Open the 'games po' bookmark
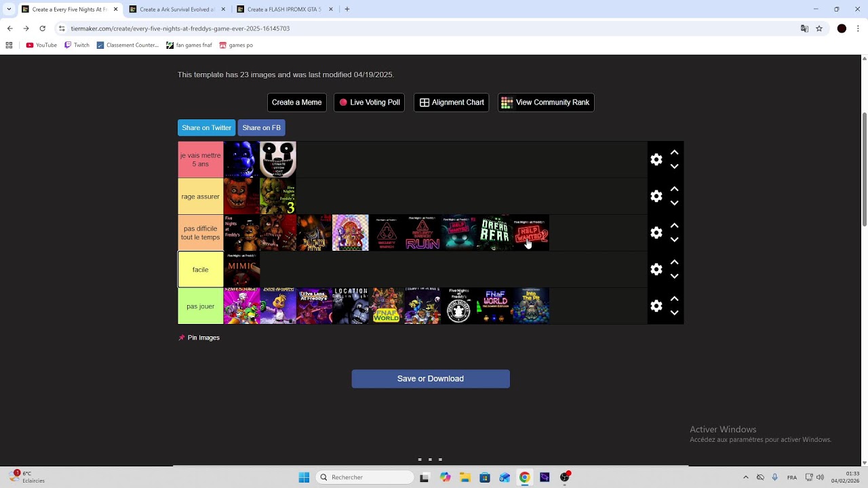The height and width of the screenshot is (488, 868). click(x=236, y=45)
